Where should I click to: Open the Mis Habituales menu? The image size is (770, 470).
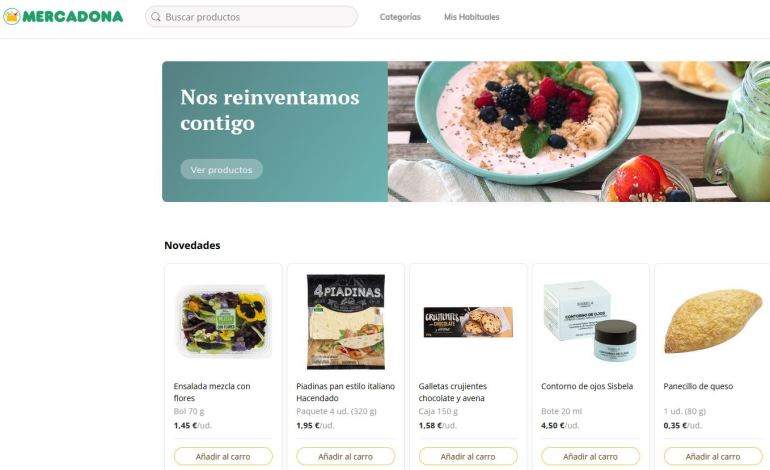click(x=471, y=17)
